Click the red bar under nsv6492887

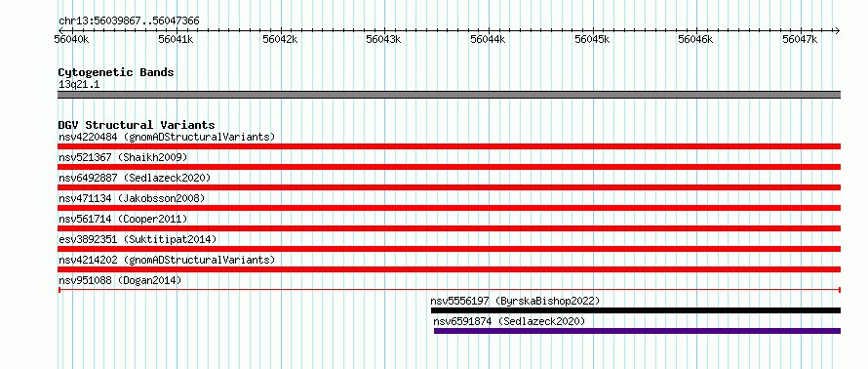click(x=449, y=187)
